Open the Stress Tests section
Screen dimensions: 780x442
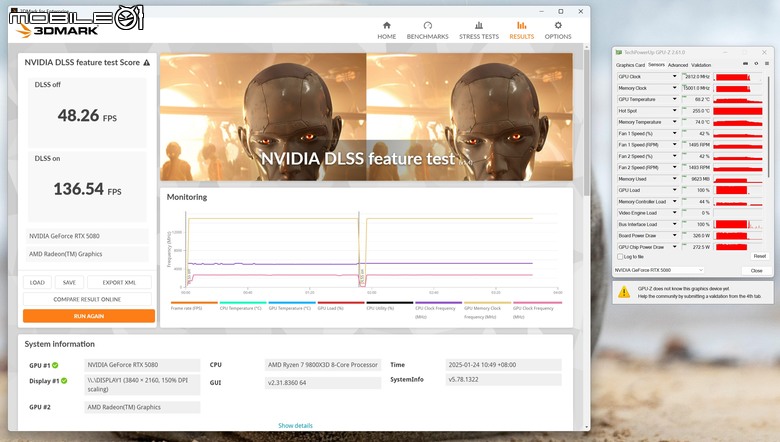(479, 30)
